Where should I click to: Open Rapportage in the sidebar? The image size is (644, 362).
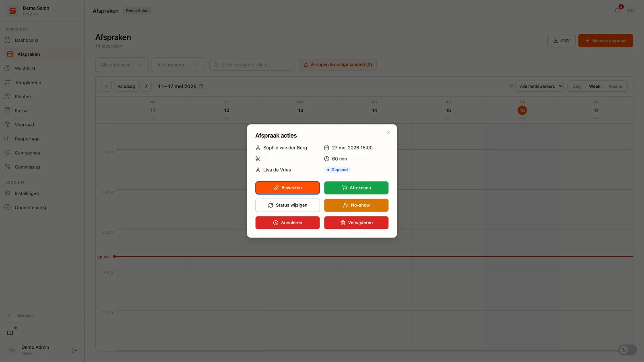click(42, 139)
